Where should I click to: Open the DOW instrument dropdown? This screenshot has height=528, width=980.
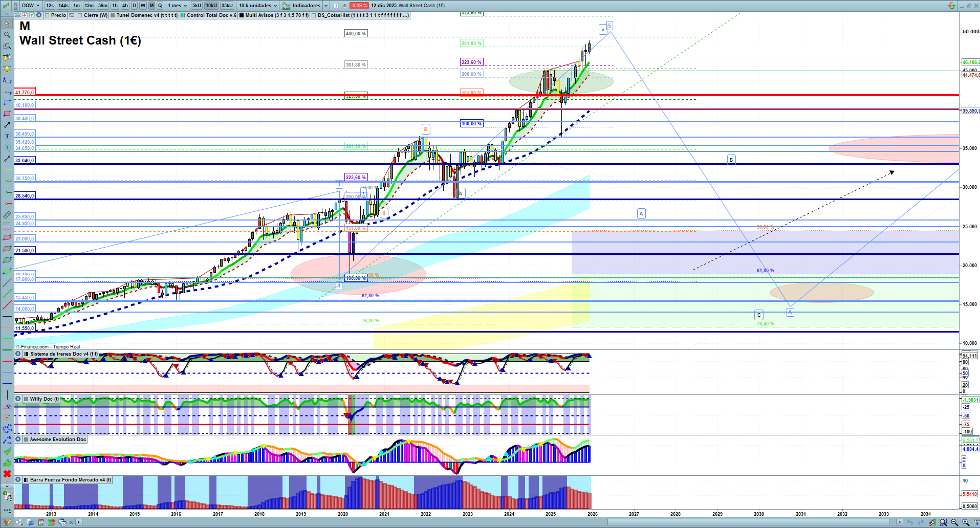point(30,6)
